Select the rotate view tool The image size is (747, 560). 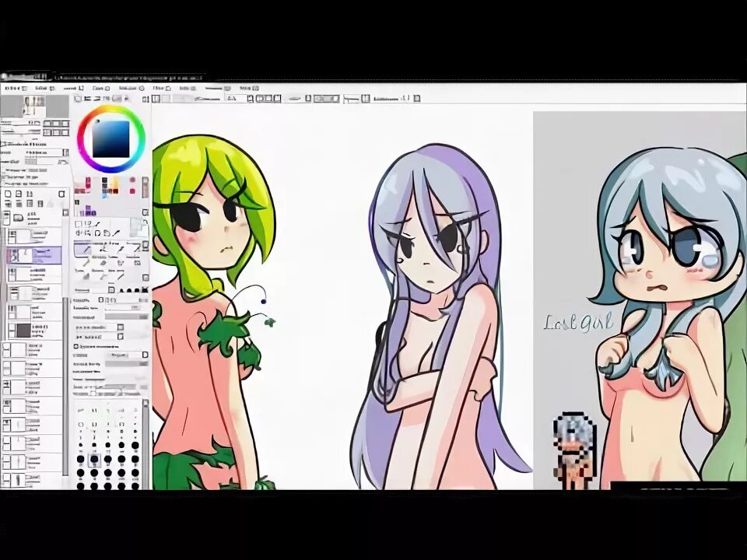point(98,233)
